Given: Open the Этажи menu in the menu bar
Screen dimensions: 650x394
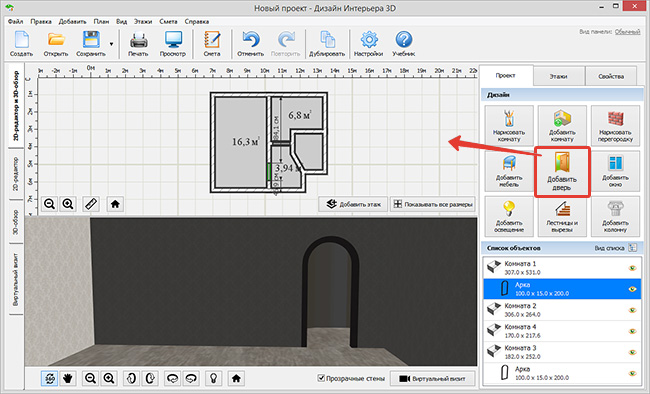Looking at the screenshot, I should point(143,22).
